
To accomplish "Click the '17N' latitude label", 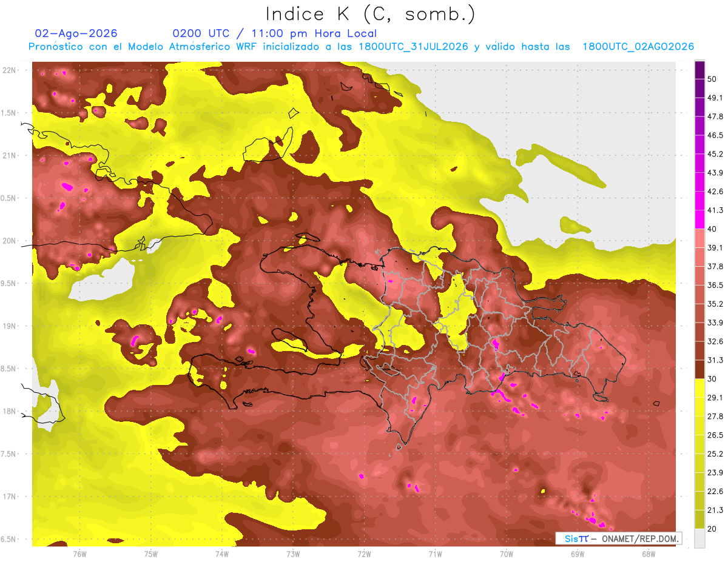I will point(10,497).
